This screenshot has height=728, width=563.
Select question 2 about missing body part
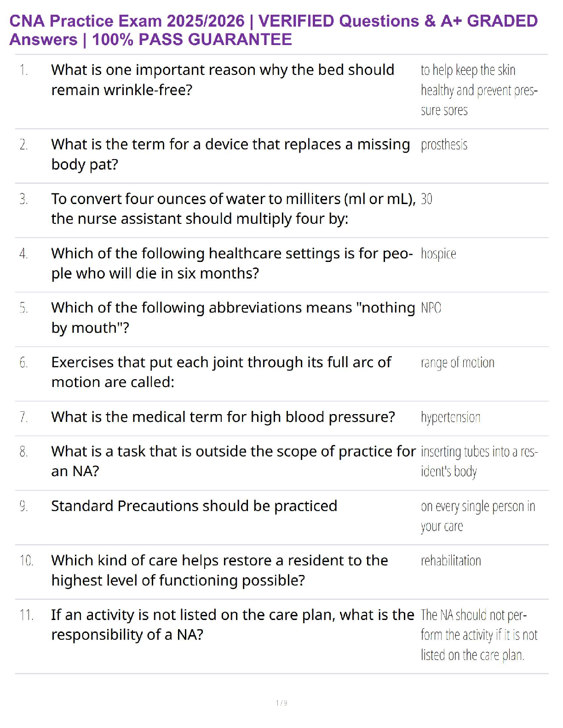point(230,154)
